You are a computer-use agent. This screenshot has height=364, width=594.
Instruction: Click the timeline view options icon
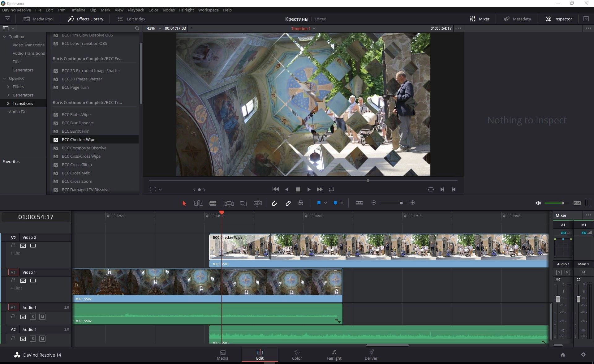point(359,203)
